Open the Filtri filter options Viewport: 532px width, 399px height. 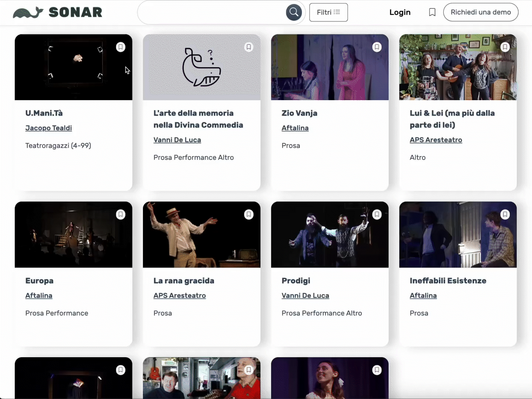click(328, 12)
